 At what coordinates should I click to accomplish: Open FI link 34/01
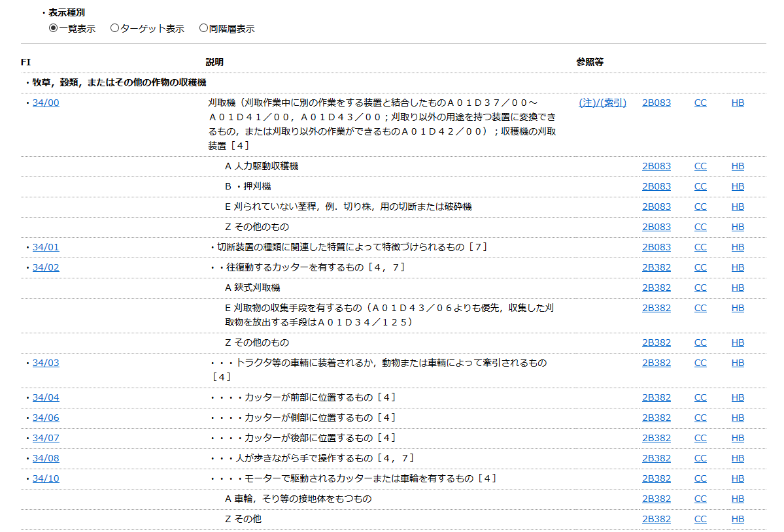(46, 247)
